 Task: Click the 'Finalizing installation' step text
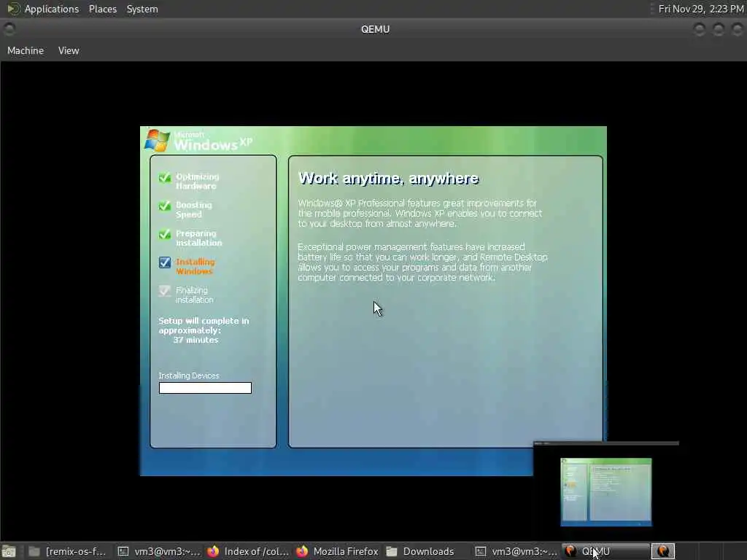[194, 295]
